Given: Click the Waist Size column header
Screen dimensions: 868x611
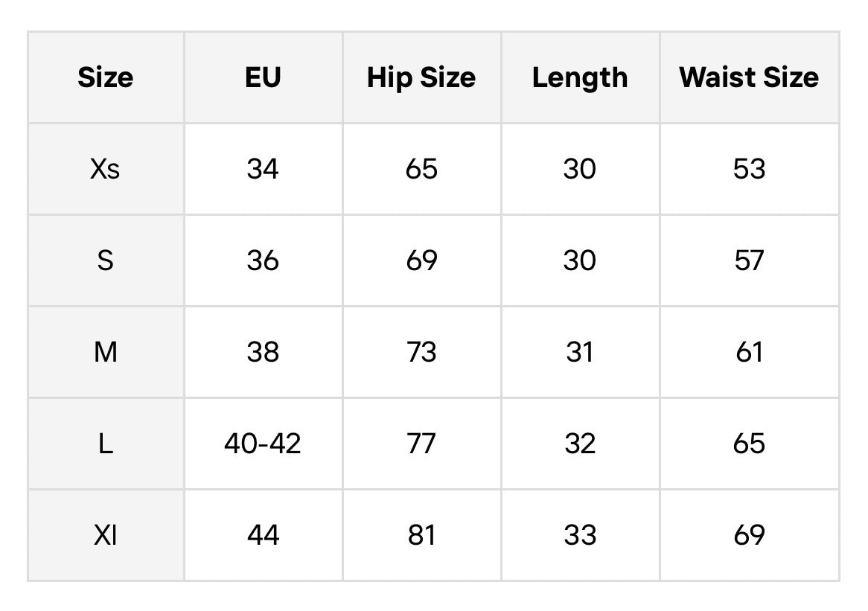Looking at the screenshot, I should point(750,77).
